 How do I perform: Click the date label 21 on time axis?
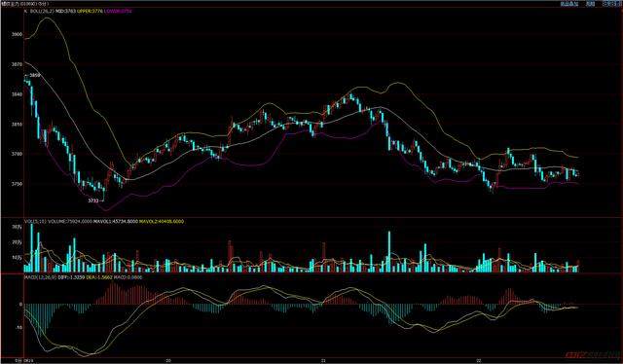point(323,360)
